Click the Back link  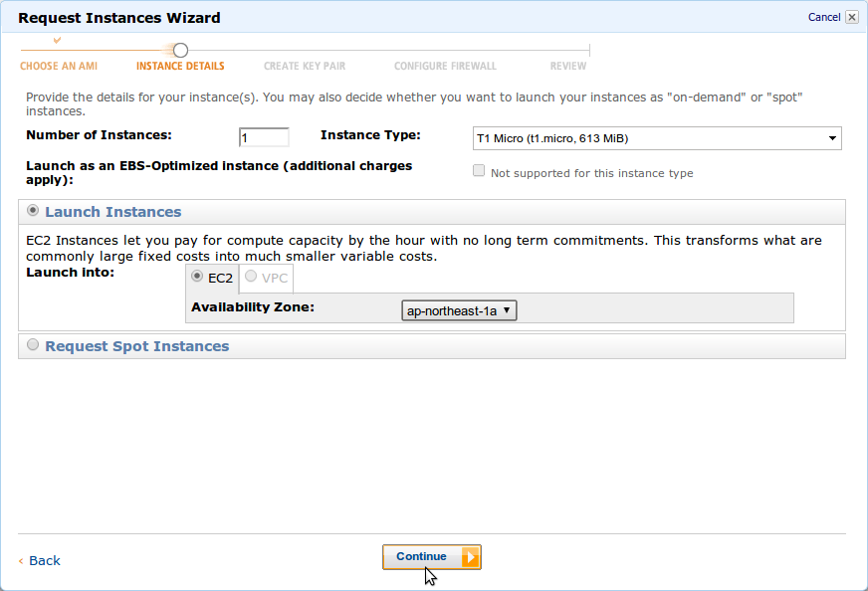(x=44, y=561)
